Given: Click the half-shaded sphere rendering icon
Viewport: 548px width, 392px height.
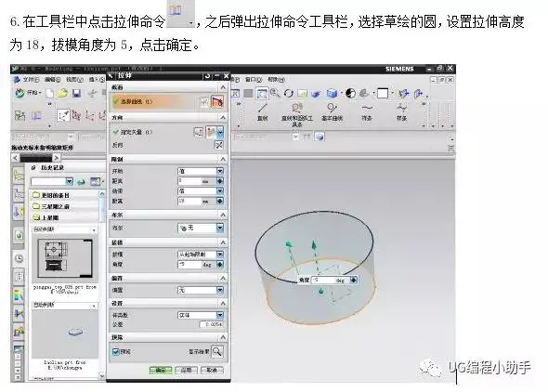Looking at the screenshot, I should pyautogui.click(x=350, y=93).
